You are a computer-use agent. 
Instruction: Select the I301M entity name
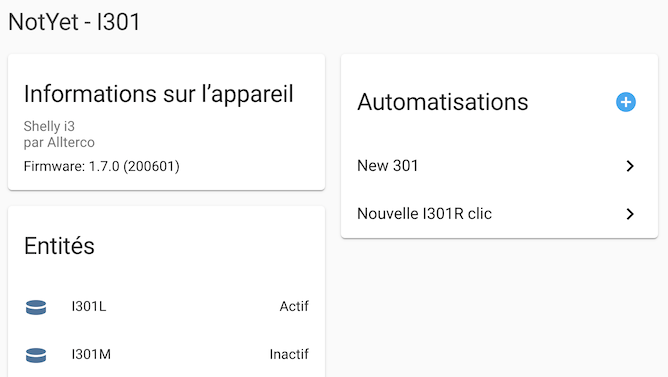point(91,354)
